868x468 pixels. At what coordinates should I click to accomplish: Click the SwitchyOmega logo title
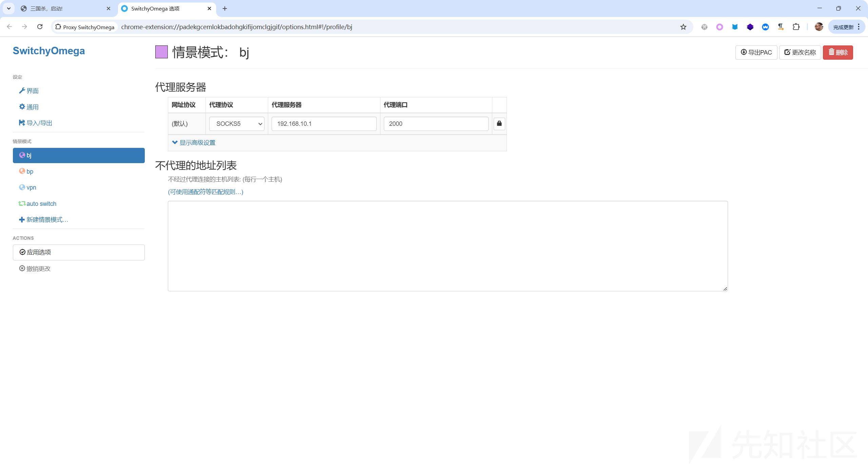(x=49, y=51)
